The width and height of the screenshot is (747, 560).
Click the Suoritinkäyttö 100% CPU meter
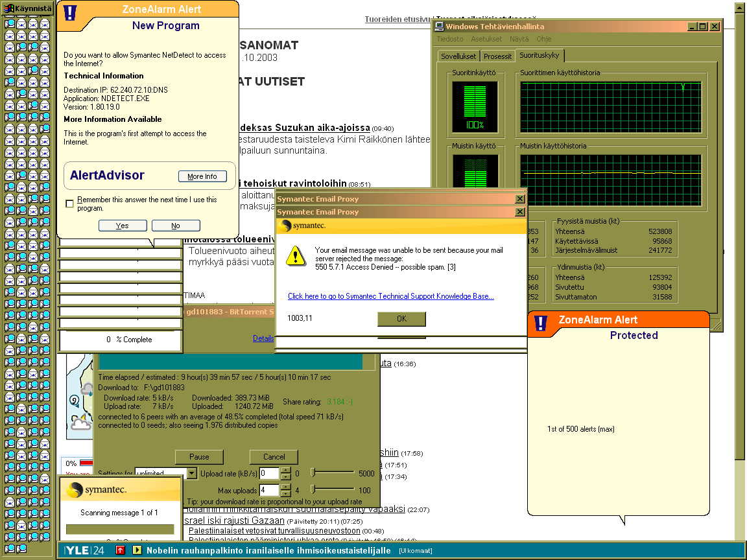point(475,107)
